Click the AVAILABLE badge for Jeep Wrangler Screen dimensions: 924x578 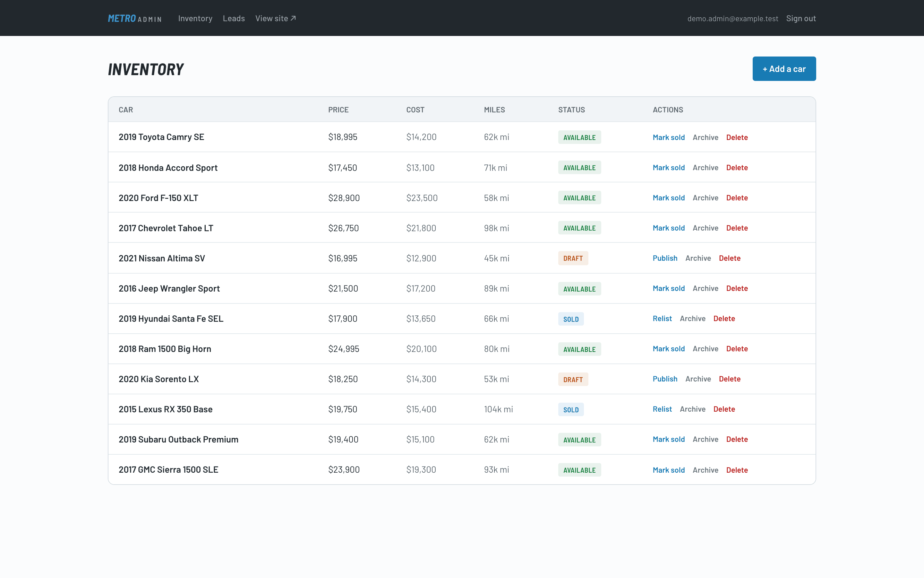579,289
